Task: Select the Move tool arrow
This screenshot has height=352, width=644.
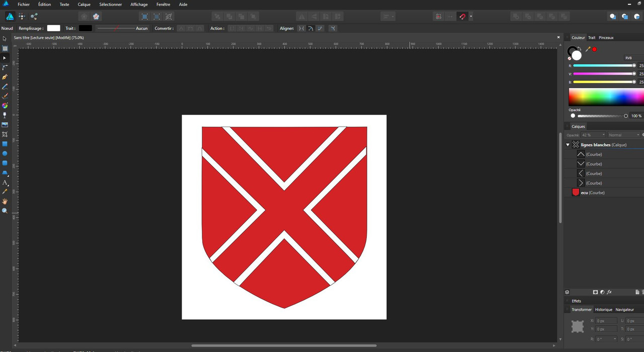Action: pyautogui.click(x=5, y=39)
